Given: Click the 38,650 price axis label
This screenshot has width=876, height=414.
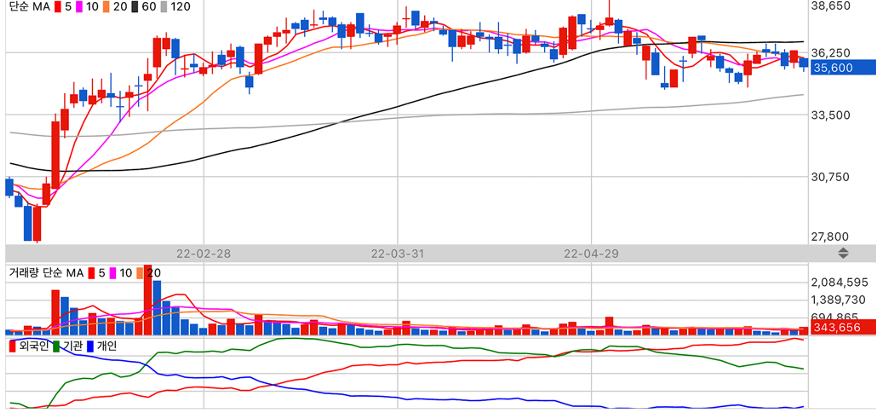Looking at the screenshot, I should tap(830, 6).
